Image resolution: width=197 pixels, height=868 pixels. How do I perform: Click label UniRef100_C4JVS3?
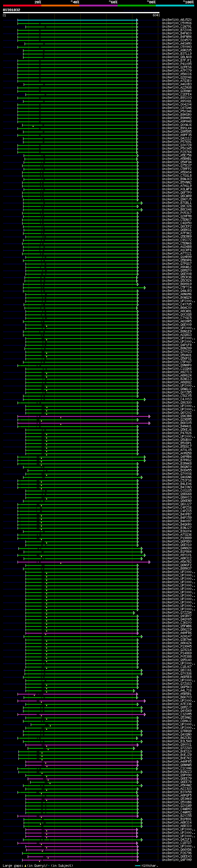click(177, 399)
